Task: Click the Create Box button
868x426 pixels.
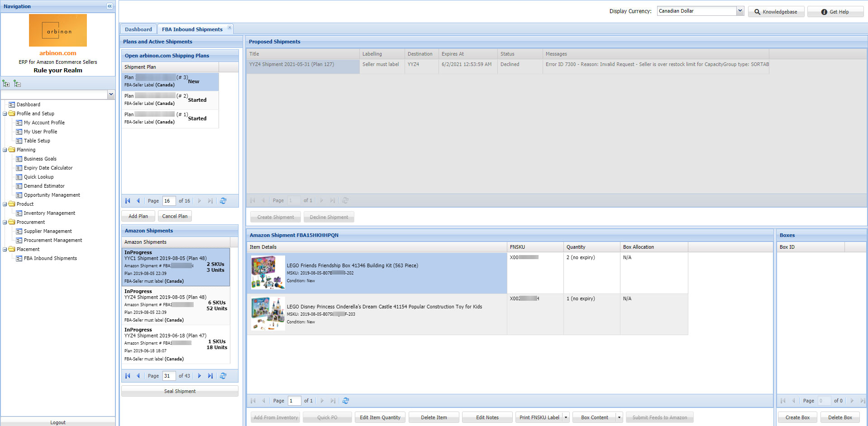Action: pyautogui.click(x=797, y=417)
